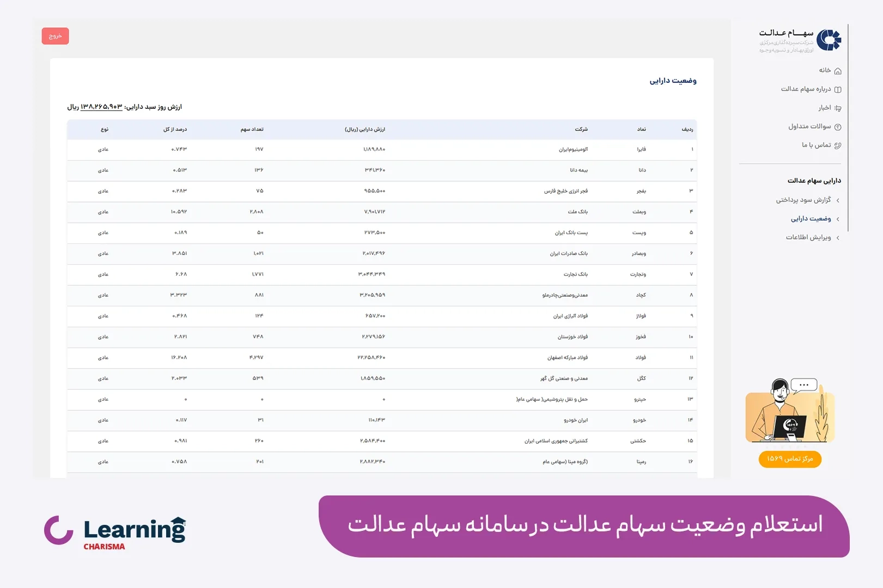Click the وبصادر symbol cell
Screen dimensions: 883x588
[639, 253]
